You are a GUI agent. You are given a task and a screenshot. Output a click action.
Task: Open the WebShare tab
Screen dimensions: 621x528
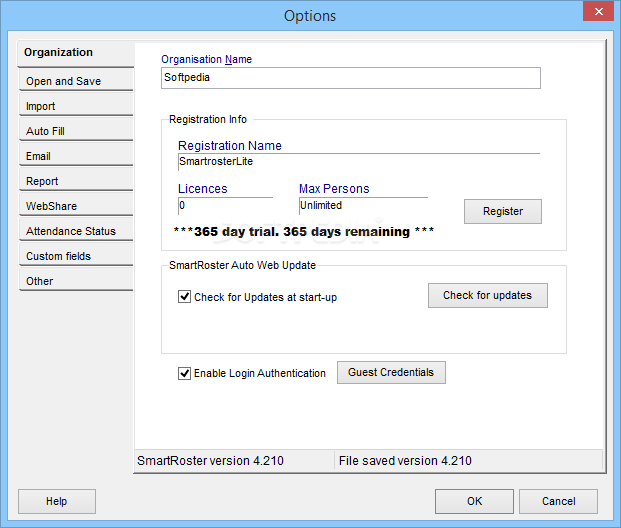[x=76, y=206]
